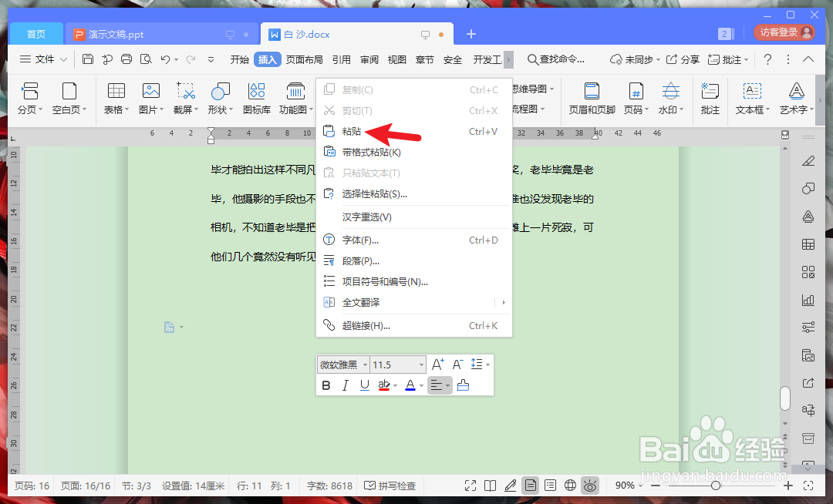Viewport: 833px width, 504px height.
Task: Decrease font size with A- icon
Action: click(457, 365)
